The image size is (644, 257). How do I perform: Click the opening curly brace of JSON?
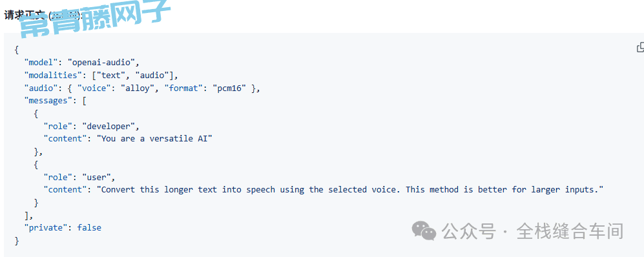pos(16,50)
